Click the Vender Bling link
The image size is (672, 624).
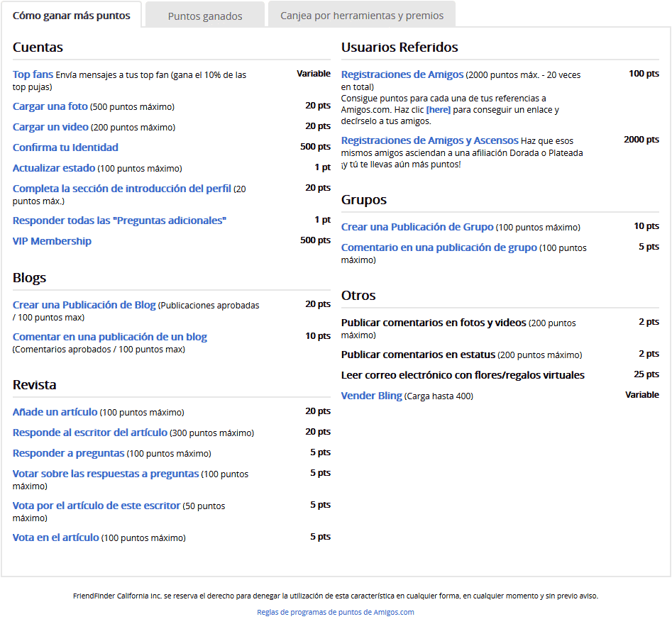click(371, 396)
